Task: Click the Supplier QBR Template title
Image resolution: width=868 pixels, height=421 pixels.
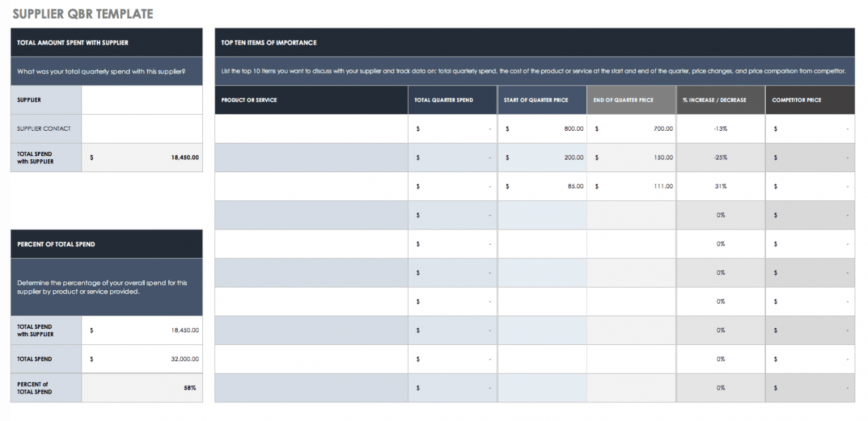Action: pyautogui.click(x=83, y=14)
